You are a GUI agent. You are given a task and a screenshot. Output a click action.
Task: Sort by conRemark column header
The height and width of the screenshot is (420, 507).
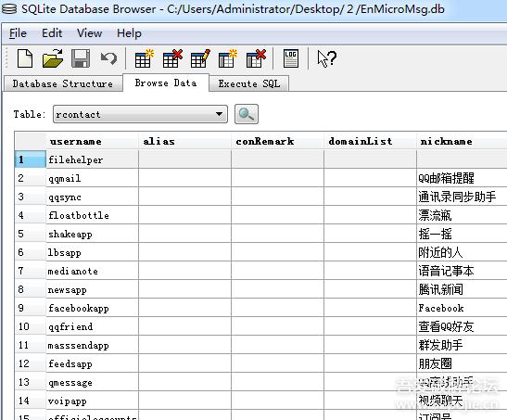click(x=278, y=141)
